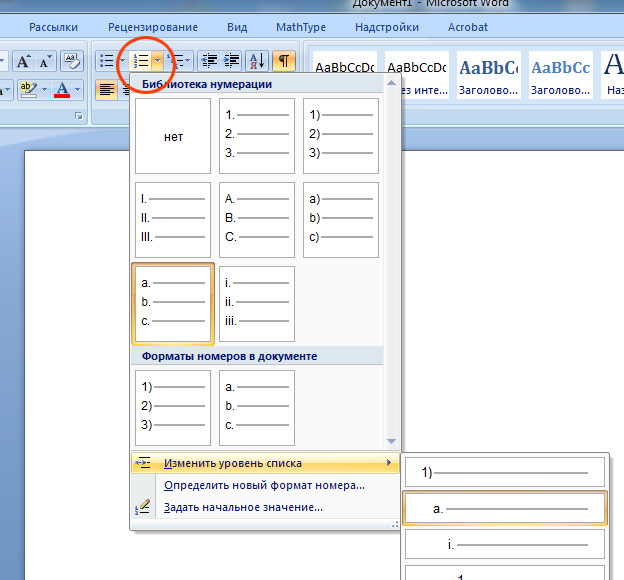624x580 pixels.
Task: Choose list level 'i.' in submenu
Action: [x=505, y=544]
